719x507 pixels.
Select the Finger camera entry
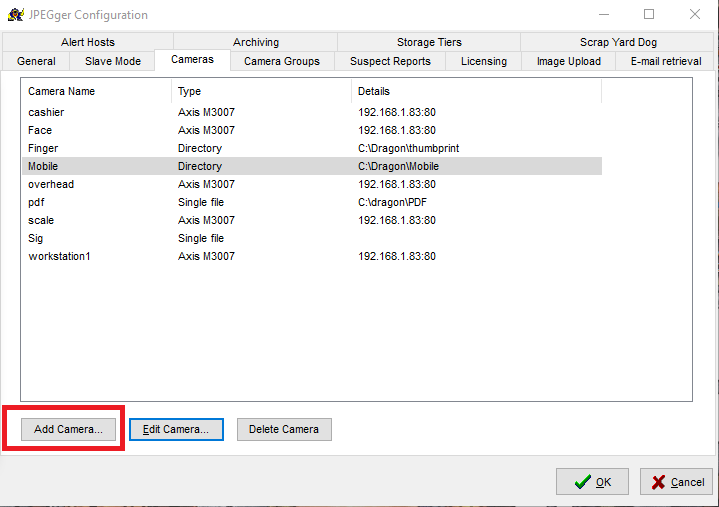(43, 148)
